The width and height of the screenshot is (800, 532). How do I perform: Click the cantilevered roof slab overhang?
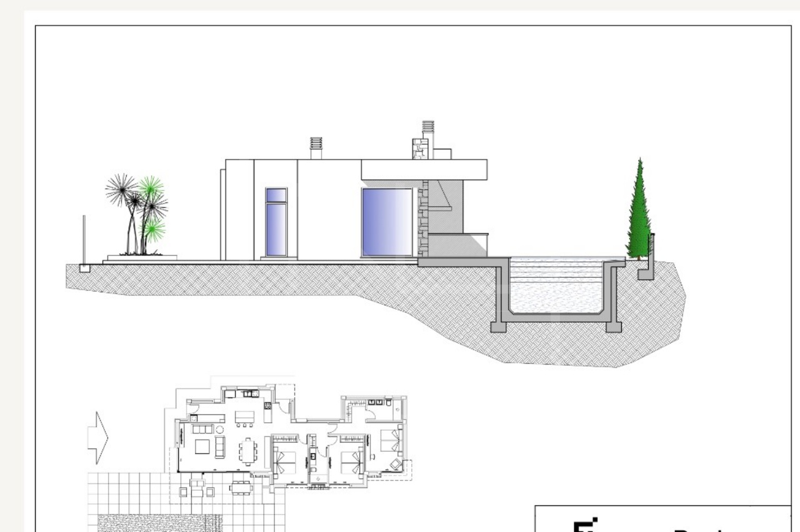(424, 169)
